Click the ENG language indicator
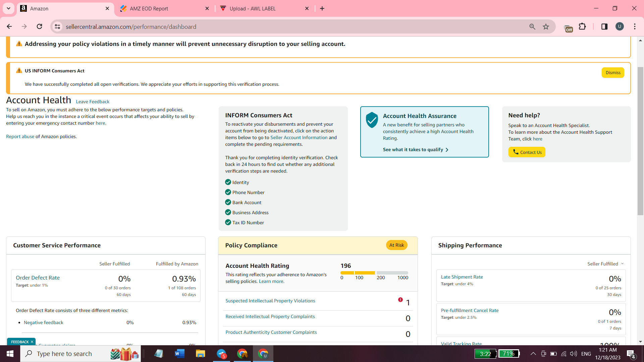Image resolution: width=644 pixels, height=362 pixels. coord(586,354)
